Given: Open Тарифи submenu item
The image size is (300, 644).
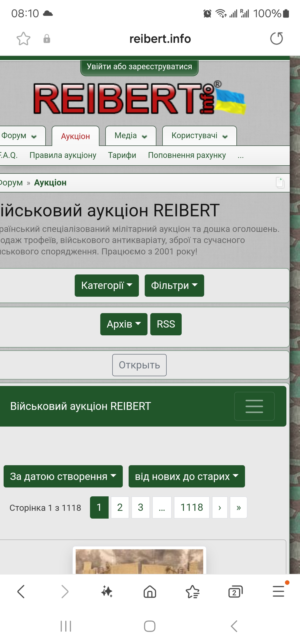Looking at the screenshot, I should 122,155.
